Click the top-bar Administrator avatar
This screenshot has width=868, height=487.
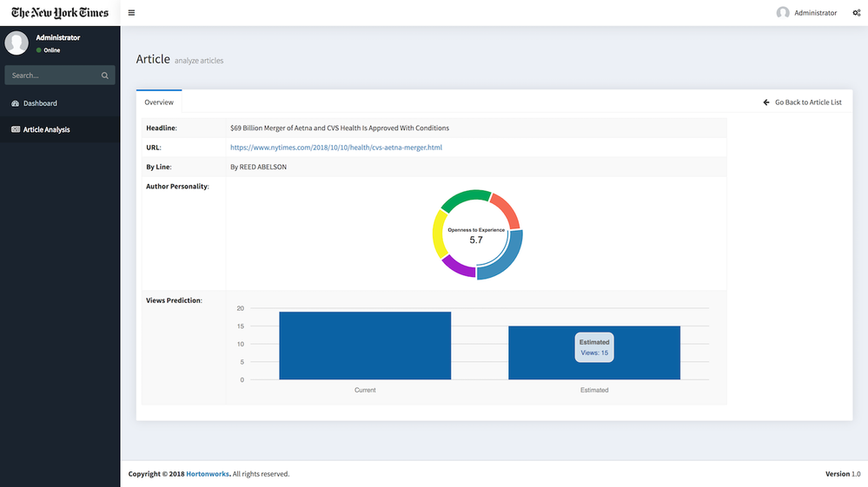tap(783, 13)
